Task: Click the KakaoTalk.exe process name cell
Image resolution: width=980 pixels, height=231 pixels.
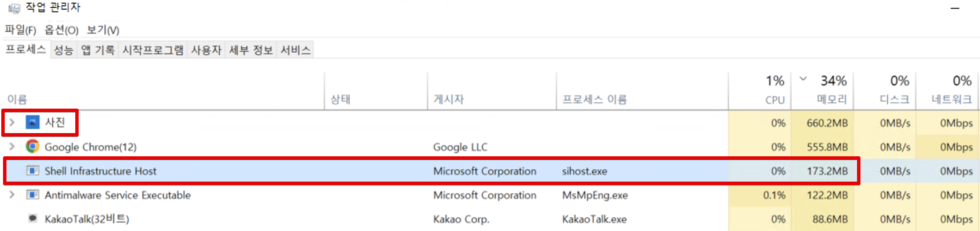Action: (594, 219)
